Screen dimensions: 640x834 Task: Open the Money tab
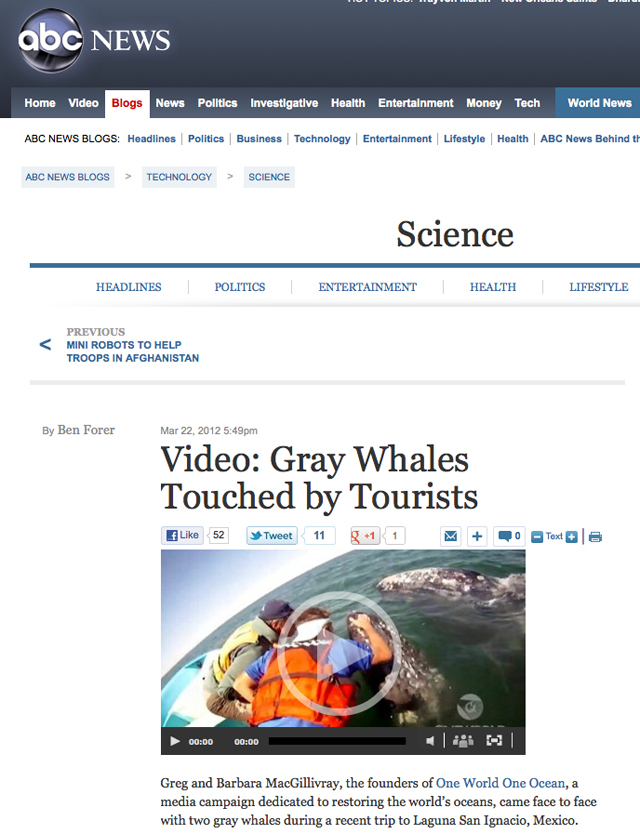(x=484, y=103)
